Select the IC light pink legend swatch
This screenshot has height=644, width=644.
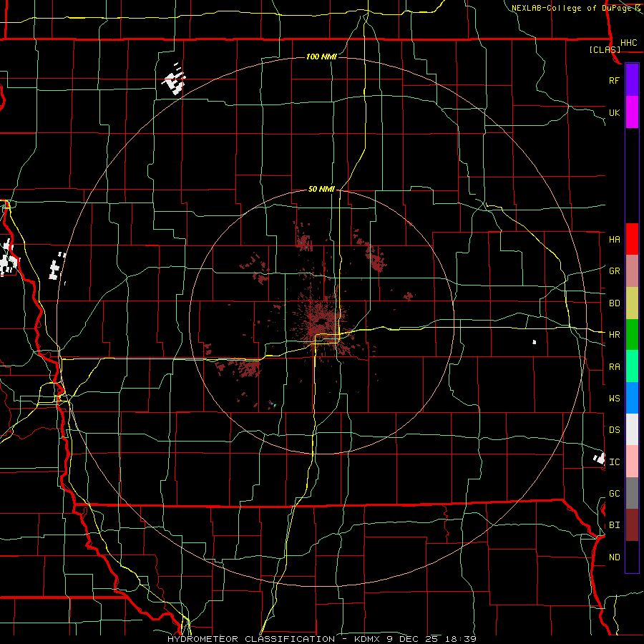coord(632,462)
